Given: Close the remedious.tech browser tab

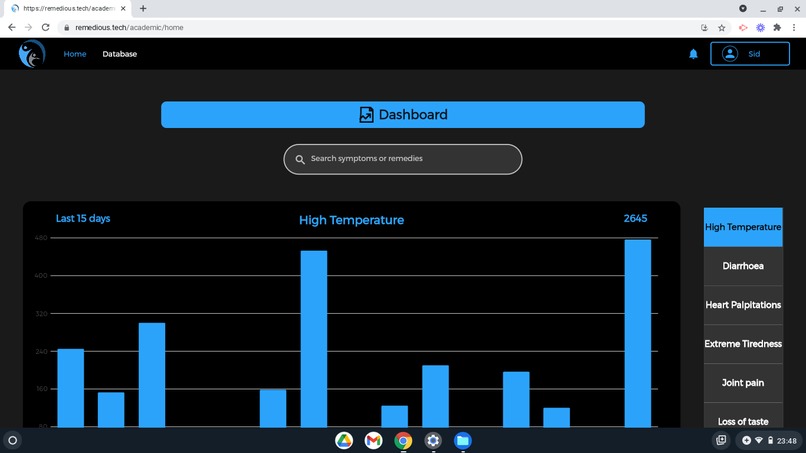Looking at the screenshot, I should [x=123, y=8].
